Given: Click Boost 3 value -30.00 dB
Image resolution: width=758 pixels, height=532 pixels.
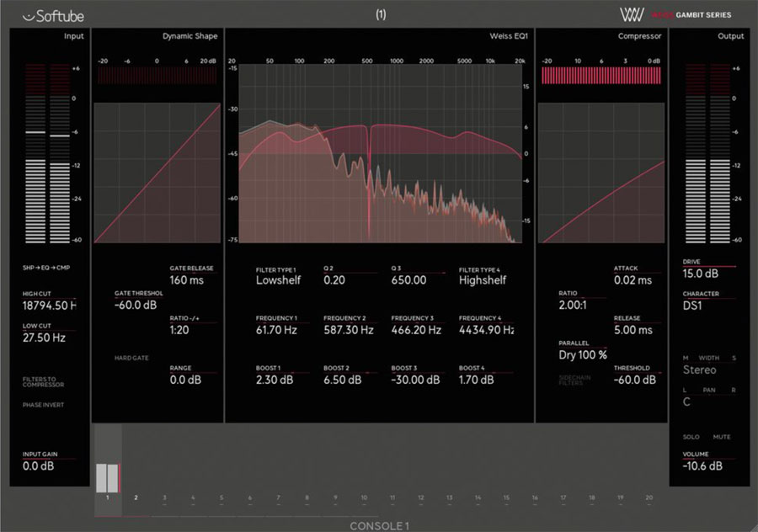Looking at the screenshot, I should click(415, 380).
